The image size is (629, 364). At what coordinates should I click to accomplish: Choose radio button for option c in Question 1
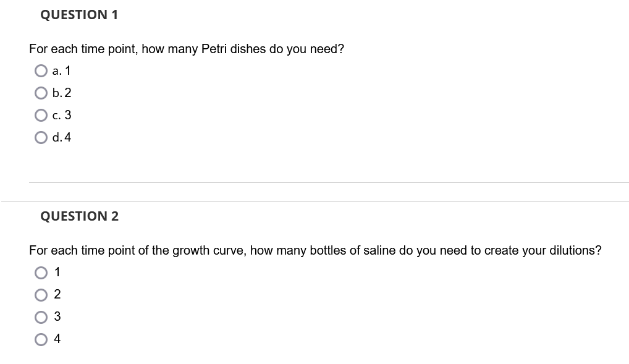pyautogui.click(x=41, y=116)
